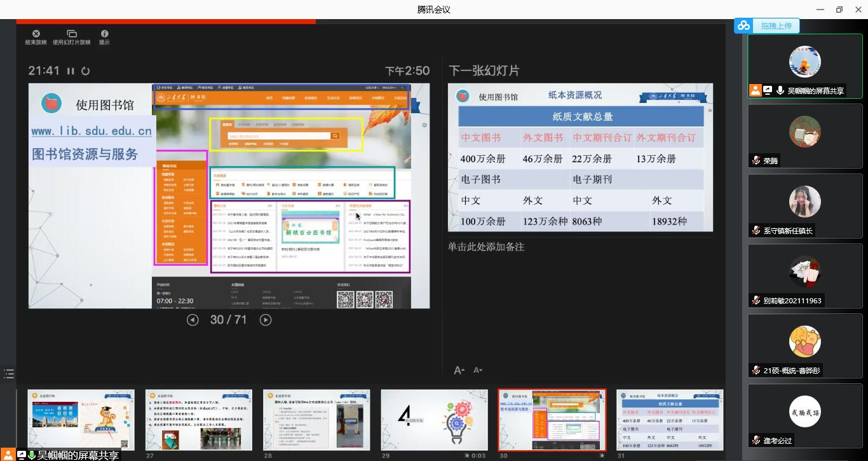Click the 结束放映 end slideshow icon
Screen dimensions: 868x461
click(x=36, y=34)
